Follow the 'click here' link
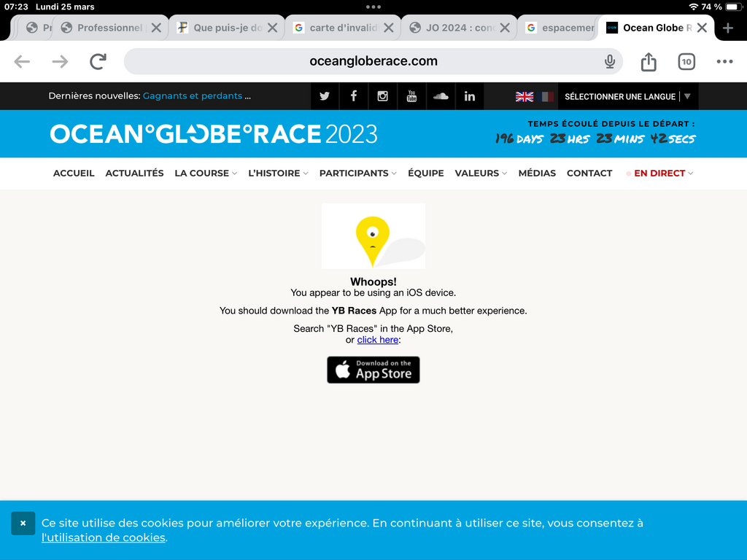 tap(378, 340)
